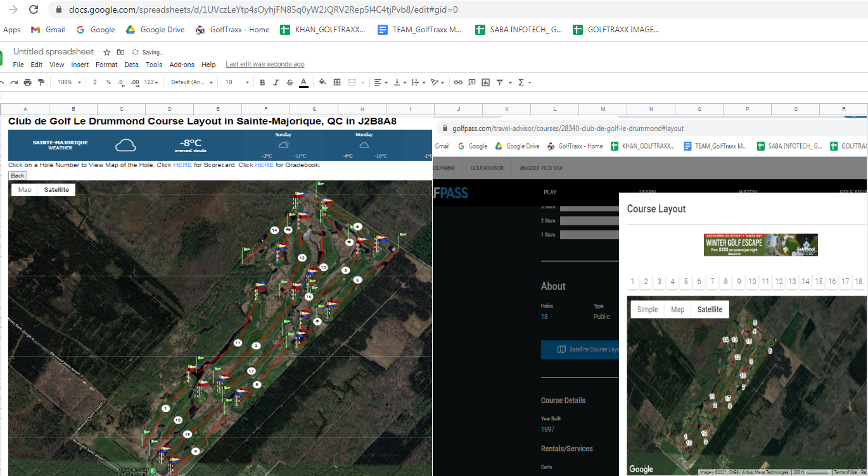Insert a chart from the toolbar
Viewport: 868px width, 476px height.
click(x=486, y=82)
